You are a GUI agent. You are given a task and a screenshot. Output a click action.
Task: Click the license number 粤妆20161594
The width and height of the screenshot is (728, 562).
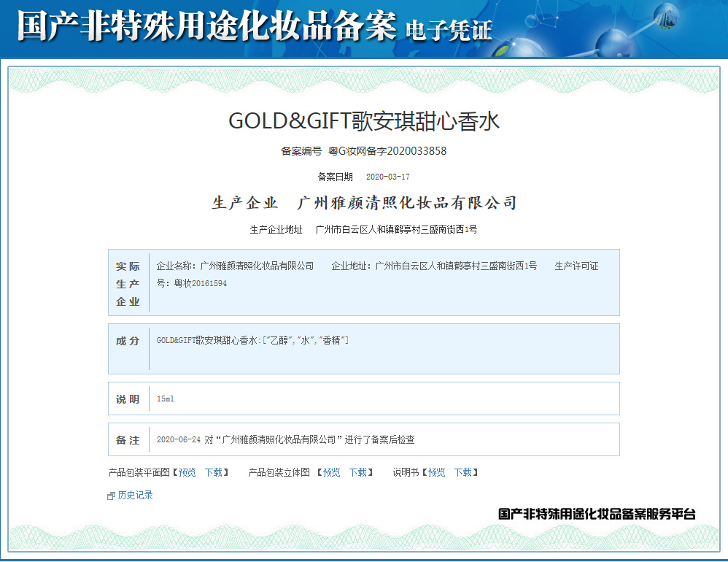(200, 283)
